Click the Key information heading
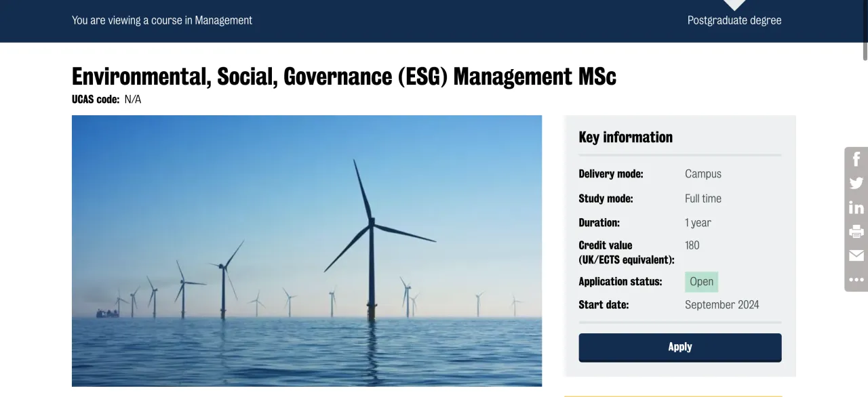868x397 pixels. 625,137
